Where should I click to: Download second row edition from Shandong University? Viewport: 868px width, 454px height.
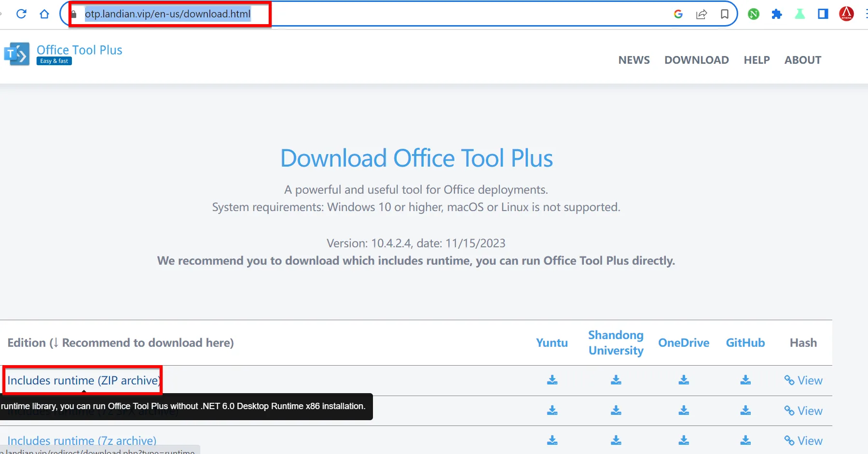616,411
